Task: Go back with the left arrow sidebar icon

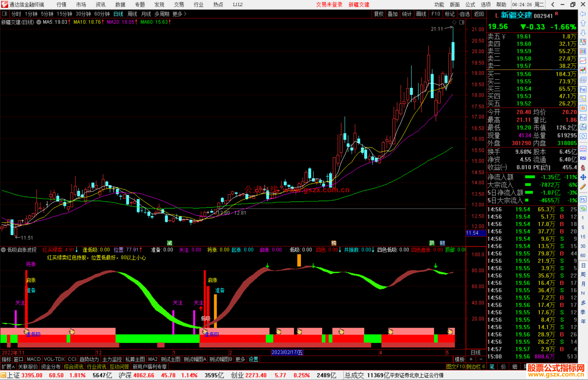Action: coord(583,14)
